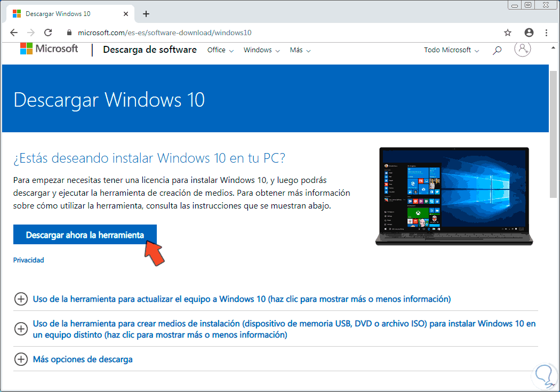
Task: Click the Descarga de software link
Action: [x=150, y=50]
